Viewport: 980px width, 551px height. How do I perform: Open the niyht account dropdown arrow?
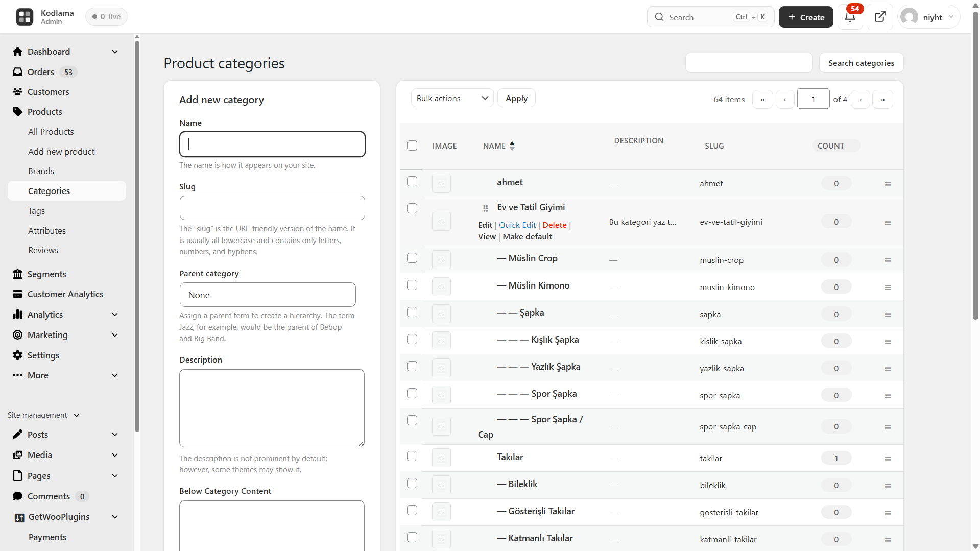(951, 17)
